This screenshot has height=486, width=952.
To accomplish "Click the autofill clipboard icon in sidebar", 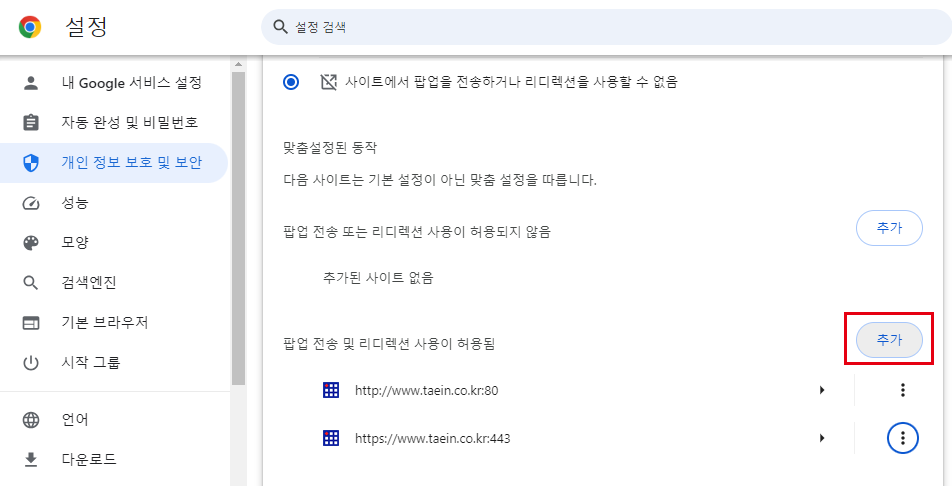I will point(31,123).
